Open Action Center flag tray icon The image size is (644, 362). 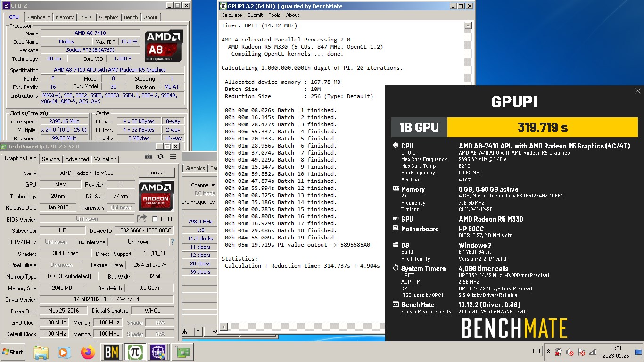[x=581, y=352]
